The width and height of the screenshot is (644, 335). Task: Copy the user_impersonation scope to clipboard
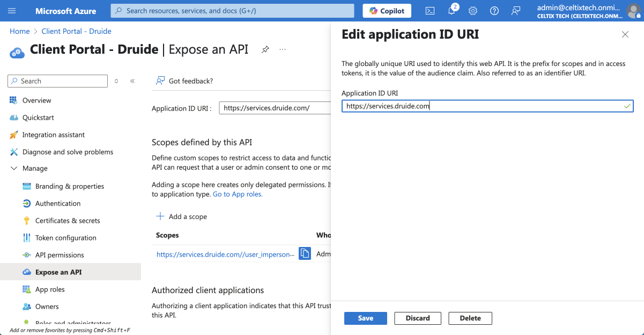point(305,254)
